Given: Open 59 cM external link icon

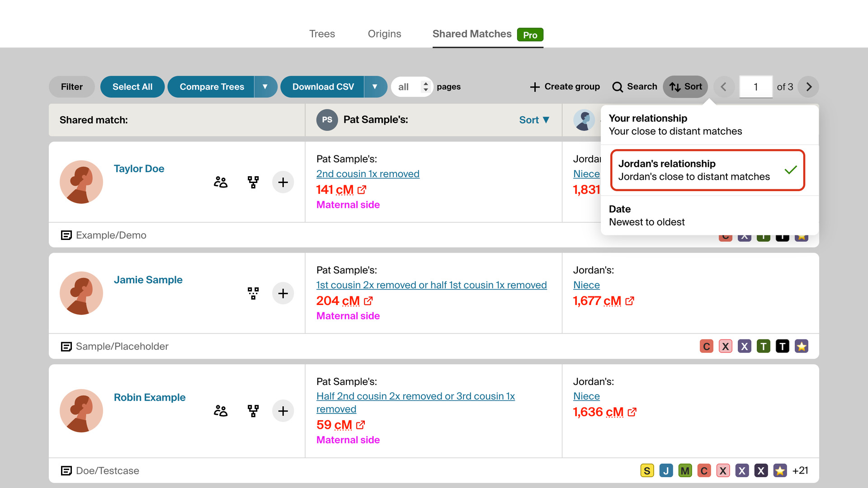Looking at the screenshot, I should [x=360, y=425].
